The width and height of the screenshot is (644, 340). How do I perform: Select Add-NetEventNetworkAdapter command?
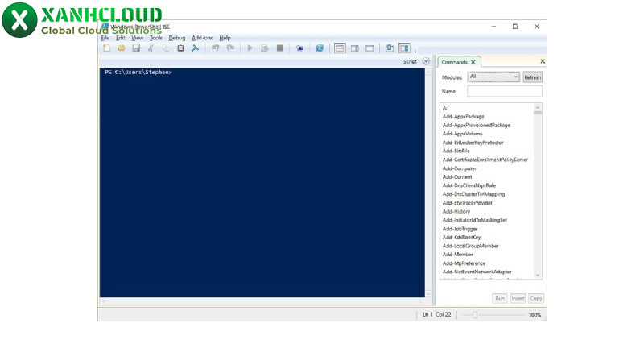477,272
